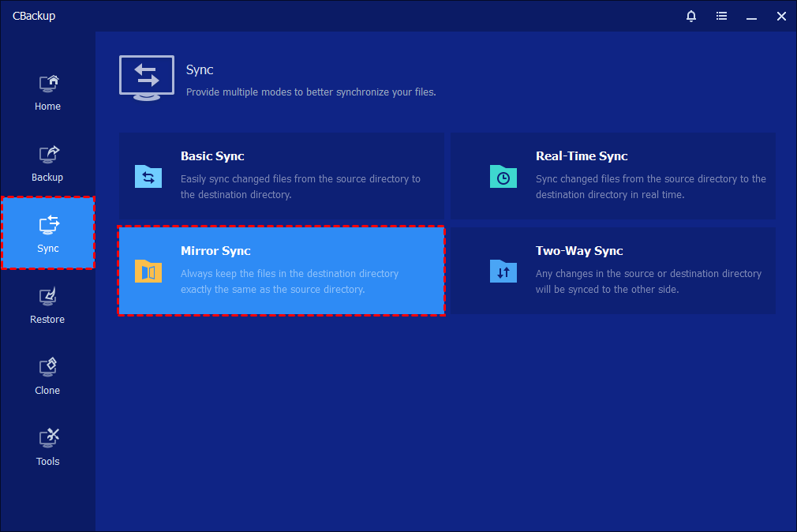The height and width of the screenshot is (532, 797).
Task: Select the Backup label in sidebar
Action: click(x=47, y=178)
